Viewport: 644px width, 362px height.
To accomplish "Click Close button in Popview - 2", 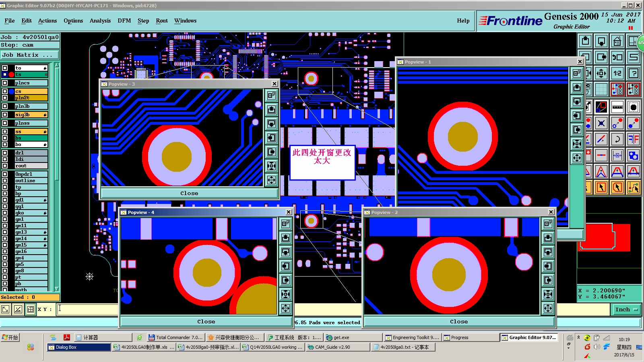I will pos(459,322).
